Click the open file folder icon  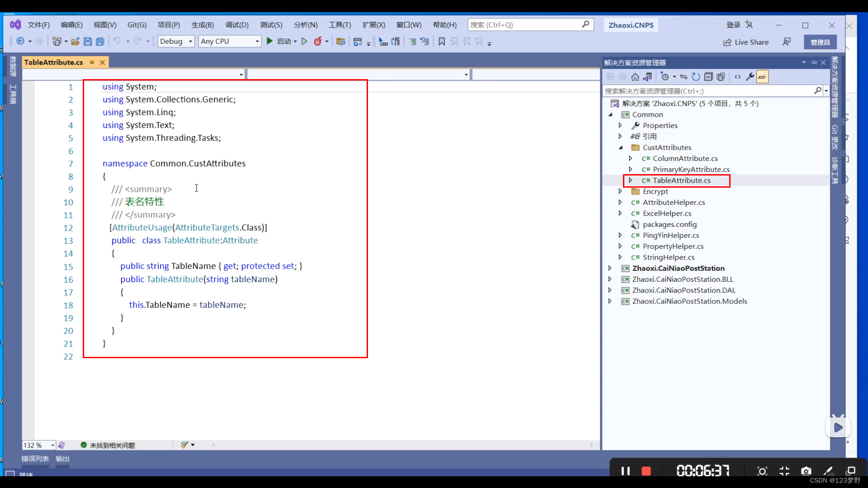(x=75, y=41)
